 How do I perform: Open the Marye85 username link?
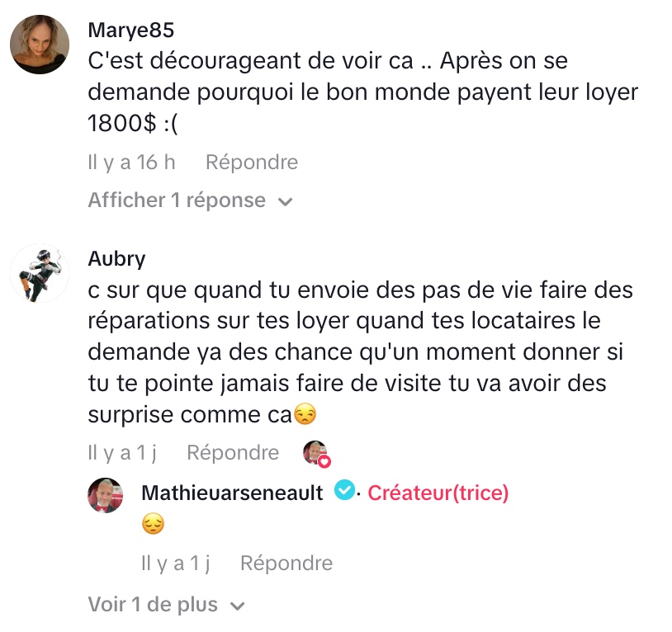point(130,31)
